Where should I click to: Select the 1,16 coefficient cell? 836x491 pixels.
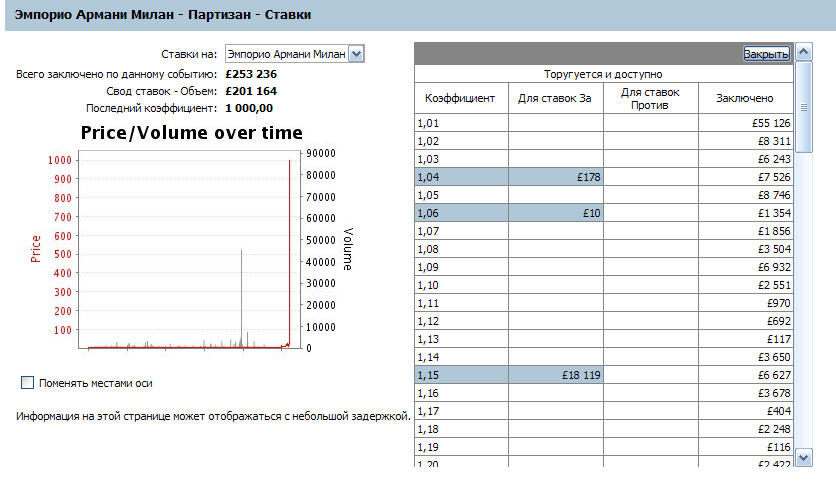461,393
